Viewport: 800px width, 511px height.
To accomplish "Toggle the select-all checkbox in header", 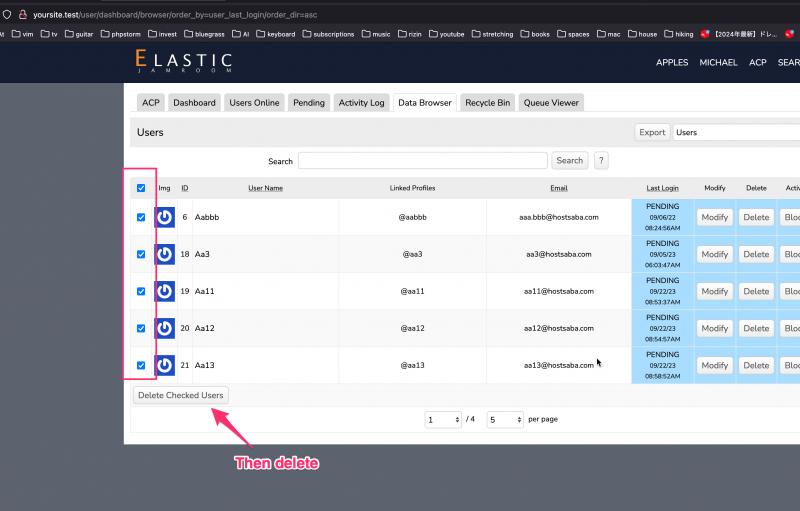I will (141, 188).
